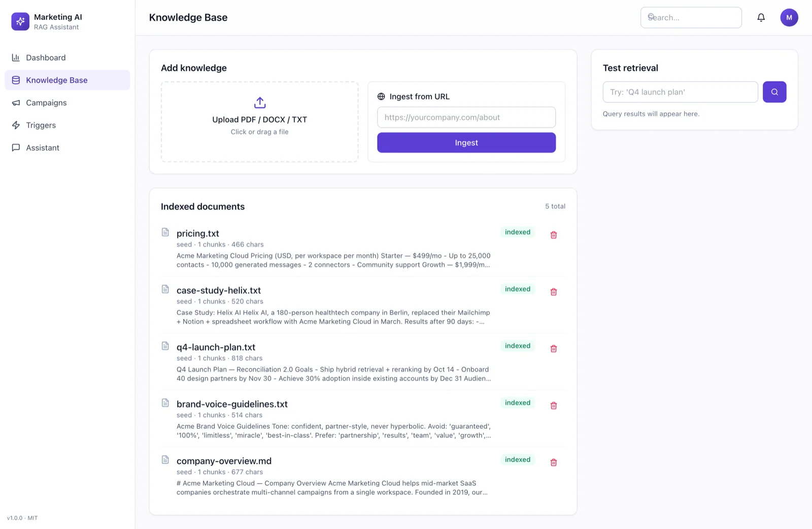Remove q4-launch-plan.txt using its trash icon
Screen dimensions: 812x529
[x=554, y=348]
